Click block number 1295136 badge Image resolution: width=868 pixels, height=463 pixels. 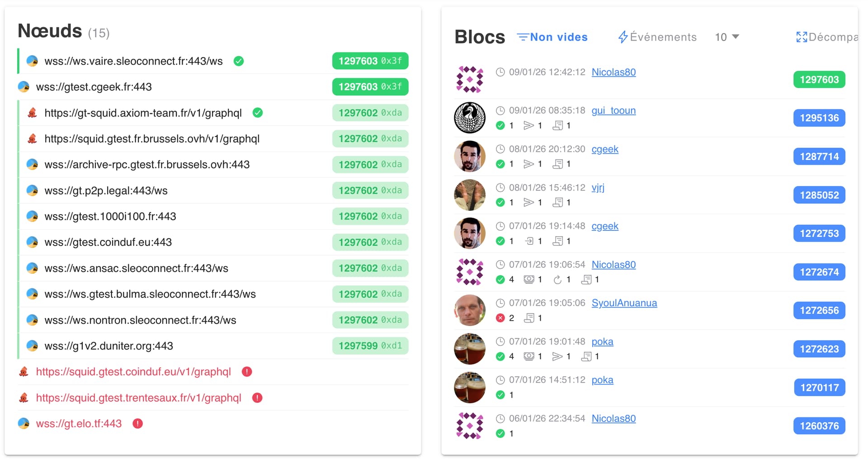(819, 118)
